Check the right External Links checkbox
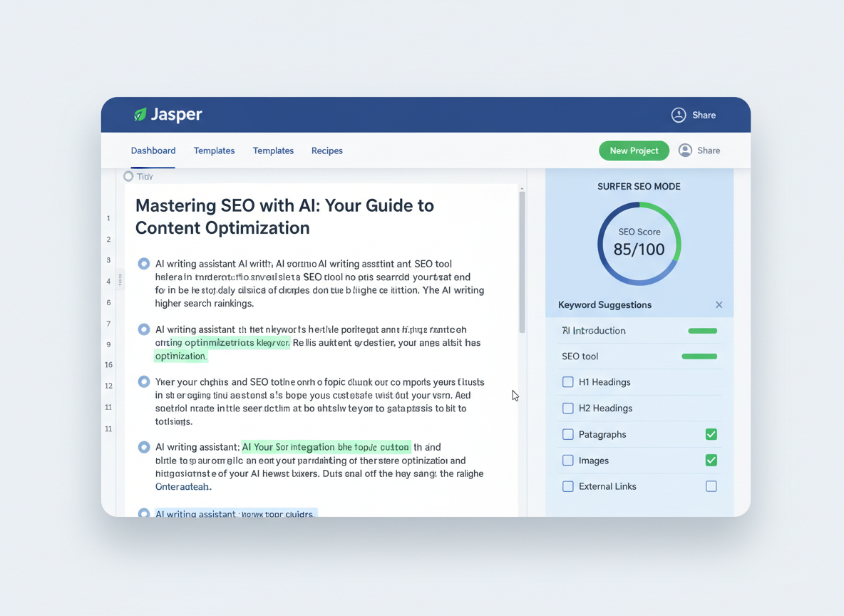 coord(711,486)
